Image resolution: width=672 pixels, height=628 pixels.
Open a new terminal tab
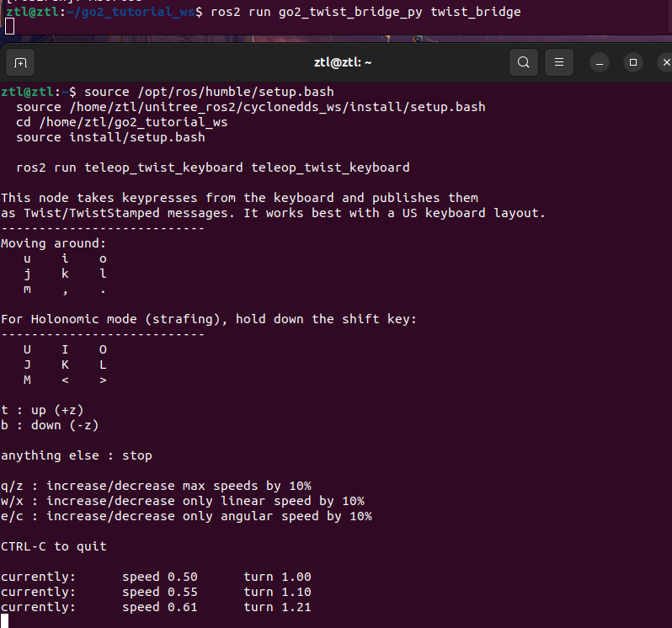click(x=20, y=62)
